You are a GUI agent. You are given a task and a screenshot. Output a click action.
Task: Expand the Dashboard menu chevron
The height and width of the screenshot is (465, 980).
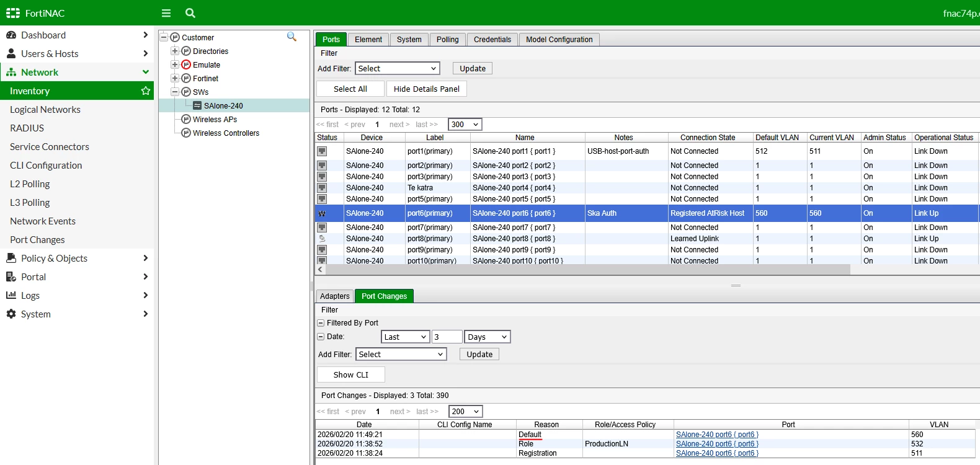point(146,35)
